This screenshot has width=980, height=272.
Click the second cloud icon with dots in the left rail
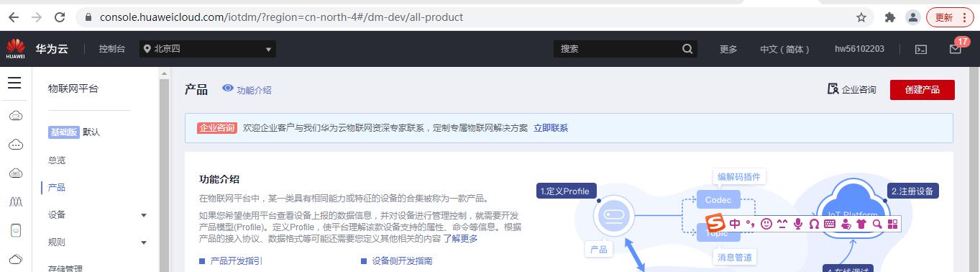[x=15, y=145]
